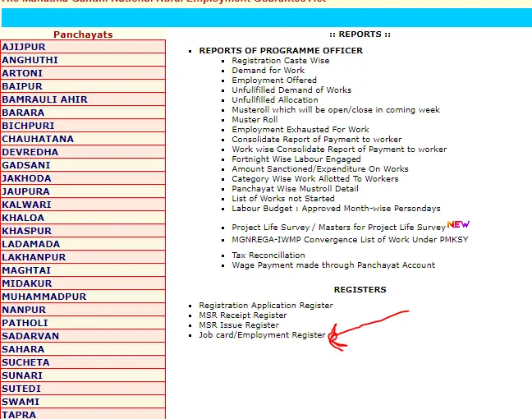Open Amount Sanctioned/Expenditure On Works

[x=320, y=168]
